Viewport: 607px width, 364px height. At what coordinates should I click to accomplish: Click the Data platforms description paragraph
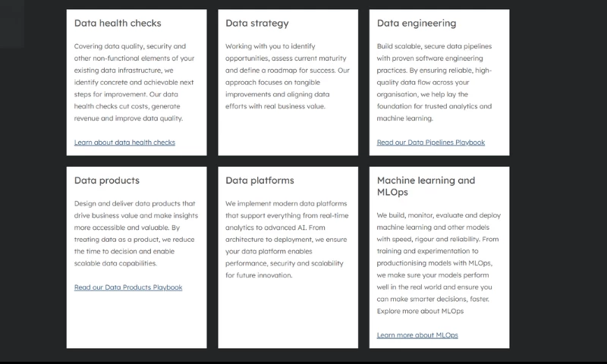click(287, 240)
